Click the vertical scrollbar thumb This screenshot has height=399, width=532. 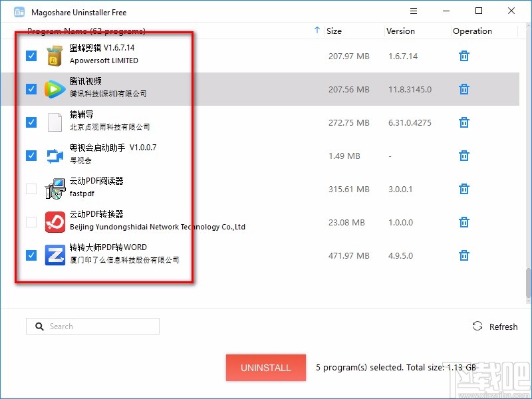coord(528,283)
